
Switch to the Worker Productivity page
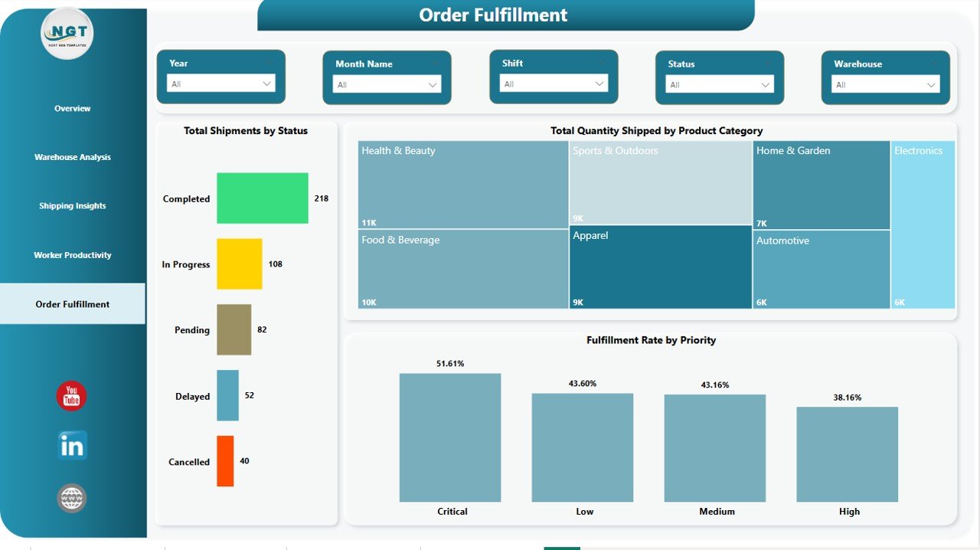coord(72,254)
